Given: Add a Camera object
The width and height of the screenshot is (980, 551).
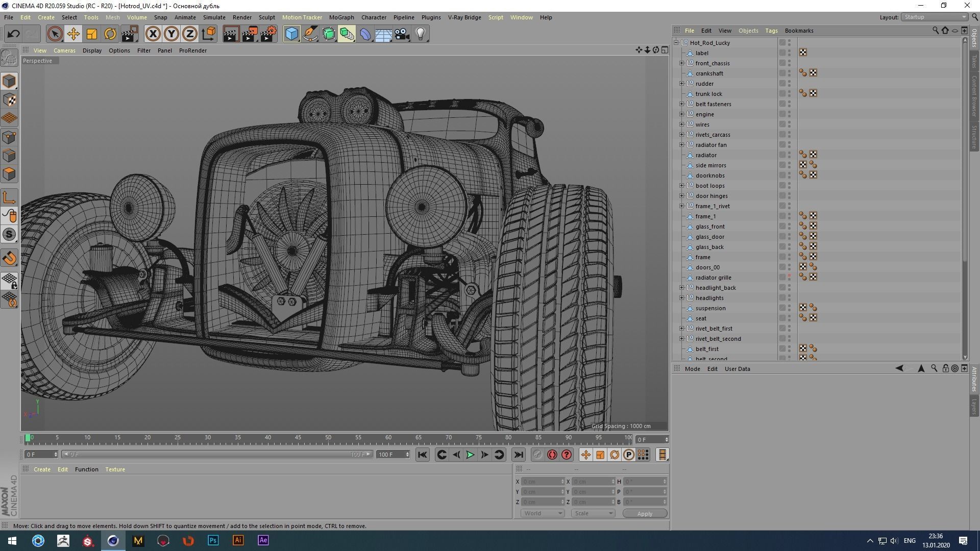Looking at the screenshot, I should (402, 34).
